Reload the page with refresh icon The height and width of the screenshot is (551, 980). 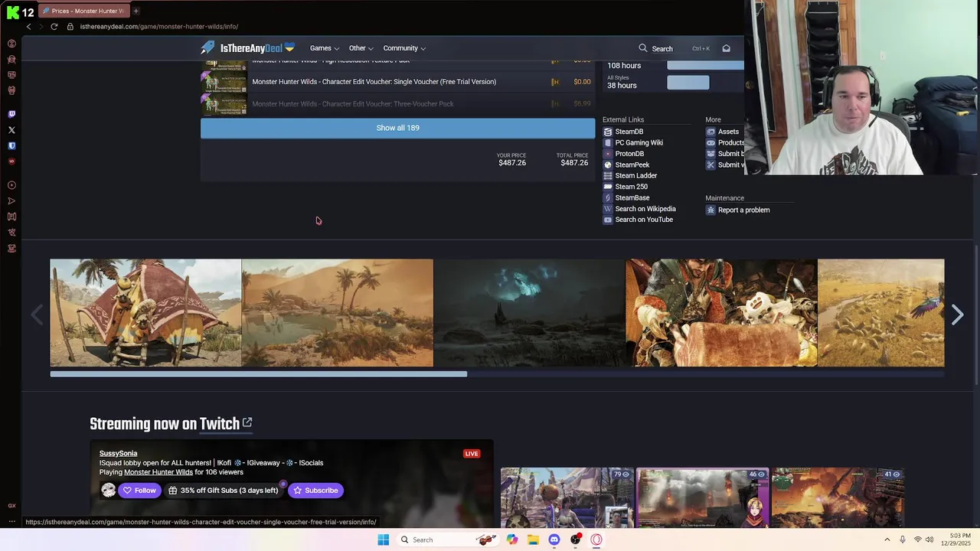[54, 27]
